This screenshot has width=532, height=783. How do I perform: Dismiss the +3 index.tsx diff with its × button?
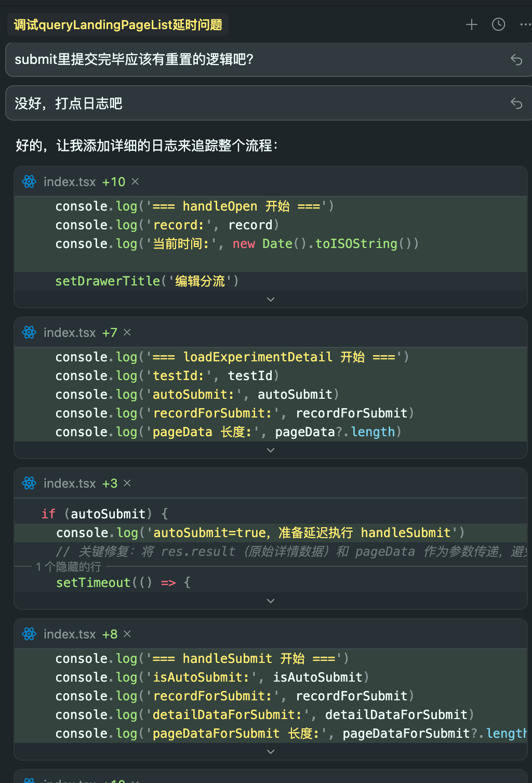click(x=127, y=483)
